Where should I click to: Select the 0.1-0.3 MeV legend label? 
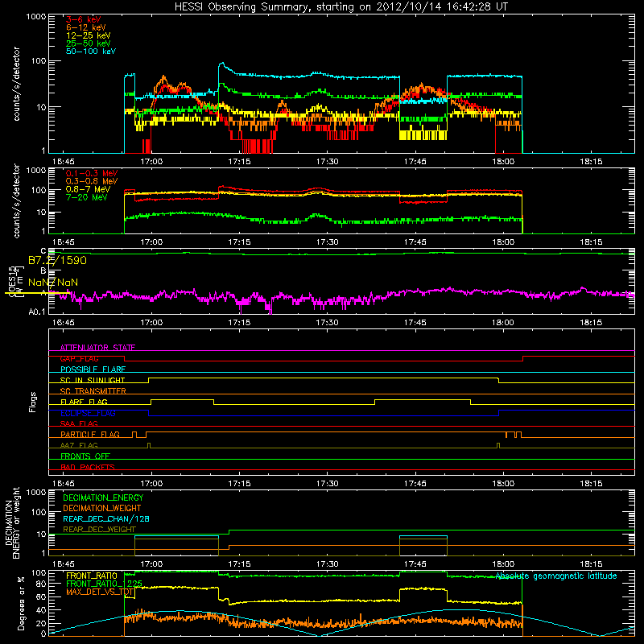tap(92, 173)
